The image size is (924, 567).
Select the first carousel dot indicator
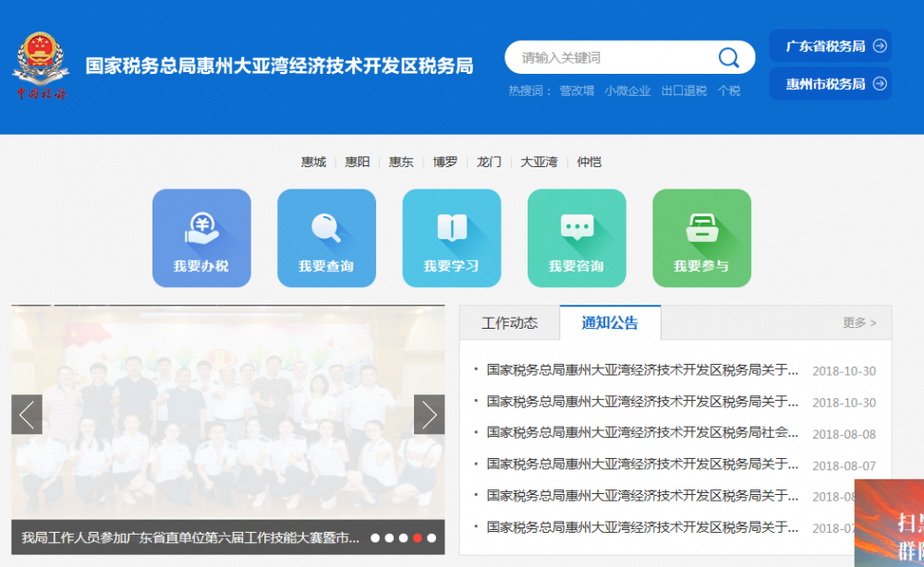pos(375,537)
